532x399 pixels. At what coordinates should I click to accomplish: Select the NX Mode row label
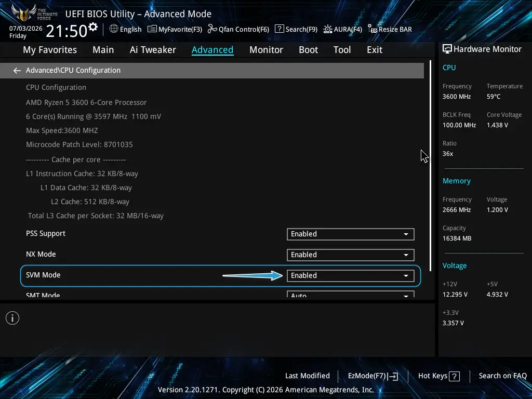41,254
